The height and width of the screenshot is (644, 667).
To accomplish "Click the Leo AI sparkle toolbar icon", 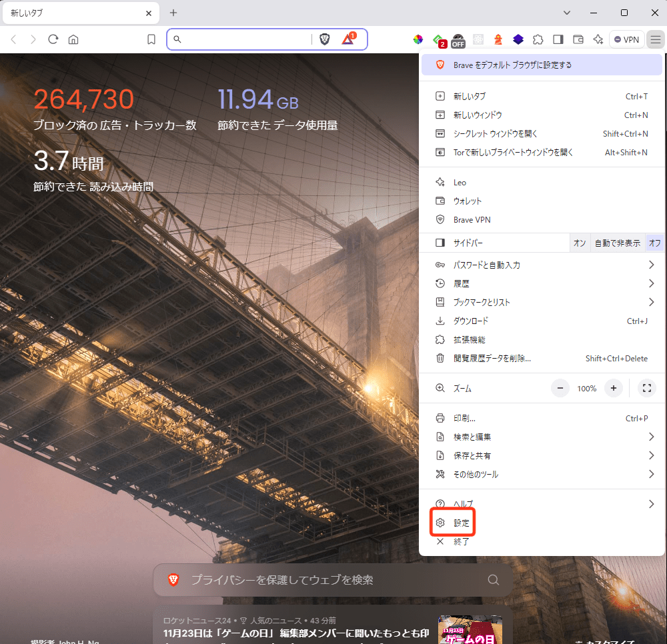I will (x=598, y=39).
